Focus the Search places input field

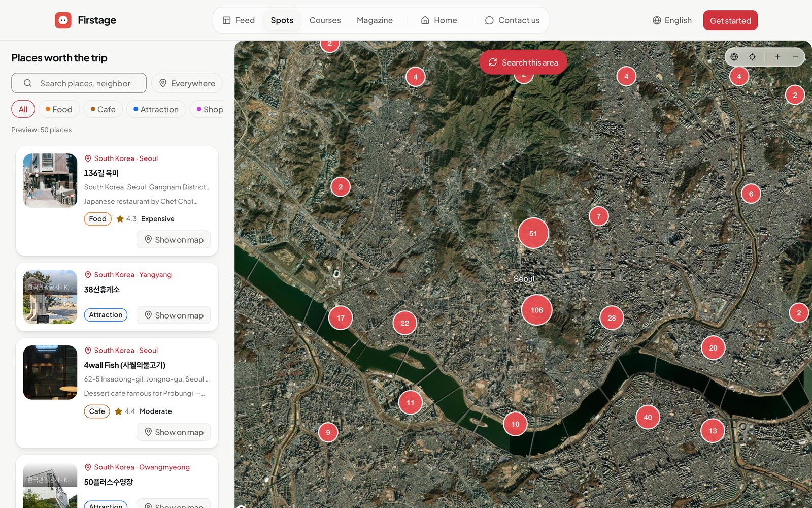point(79,83)
